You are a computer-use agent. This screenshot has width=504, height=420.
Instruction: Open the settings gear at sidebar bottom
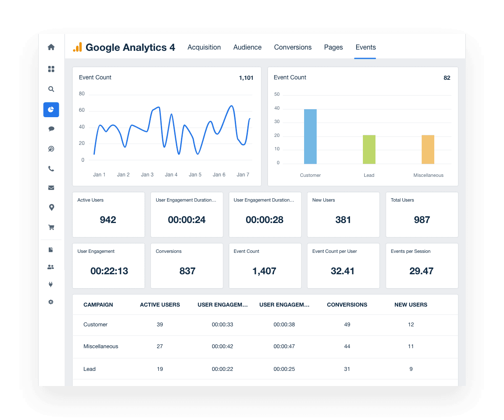51,302
